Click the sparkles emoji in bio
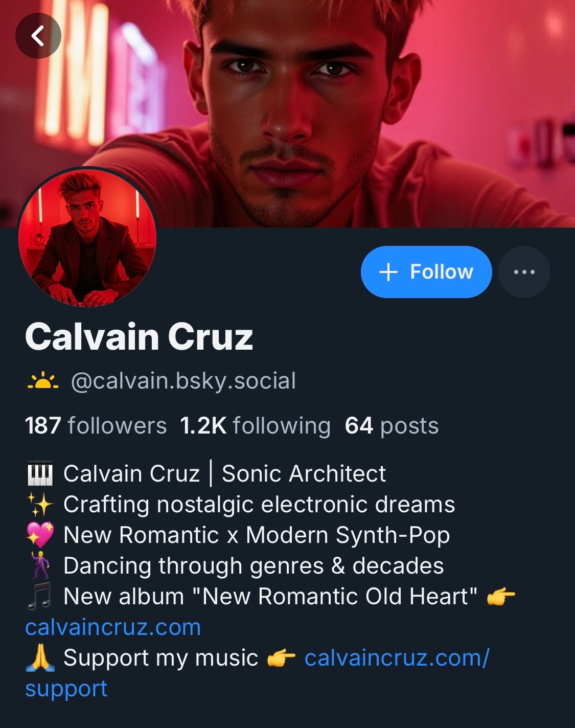Viewport: 575px width, 728px height. point(39,504)
